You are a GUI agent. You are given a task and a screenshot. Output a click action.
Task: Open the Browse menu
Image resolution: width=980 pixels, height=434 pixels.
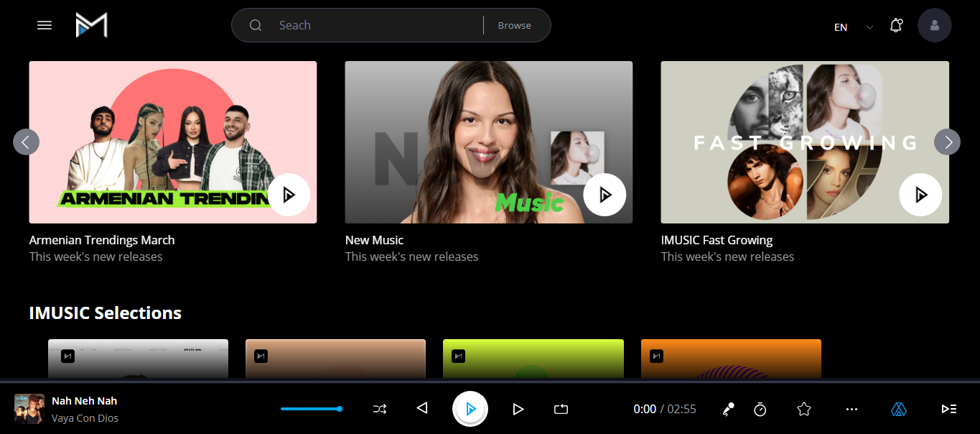[515, 24]
